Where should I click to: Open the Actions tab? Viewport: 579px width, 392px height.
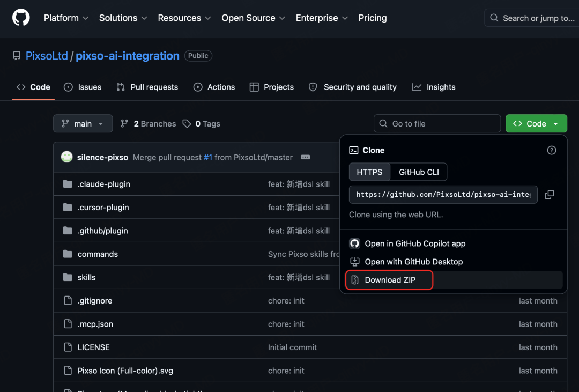coord(214,87)
